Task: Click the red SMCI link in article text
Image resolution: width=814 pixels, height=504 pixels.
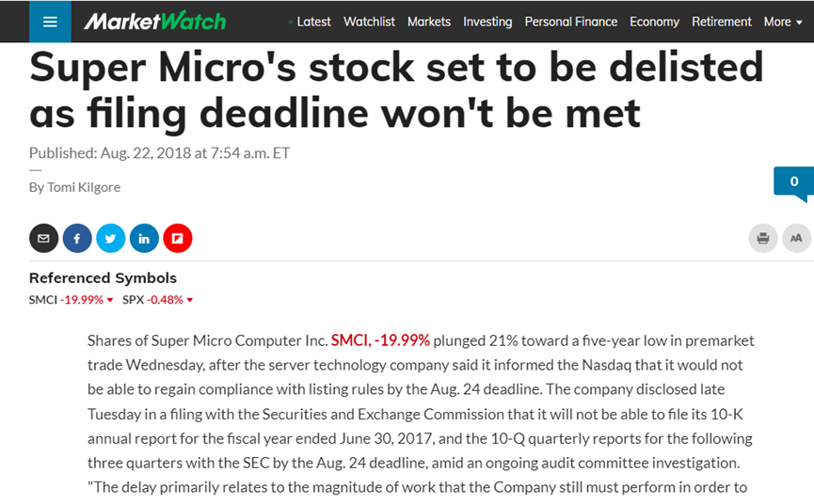Action: tap(380, 340)
